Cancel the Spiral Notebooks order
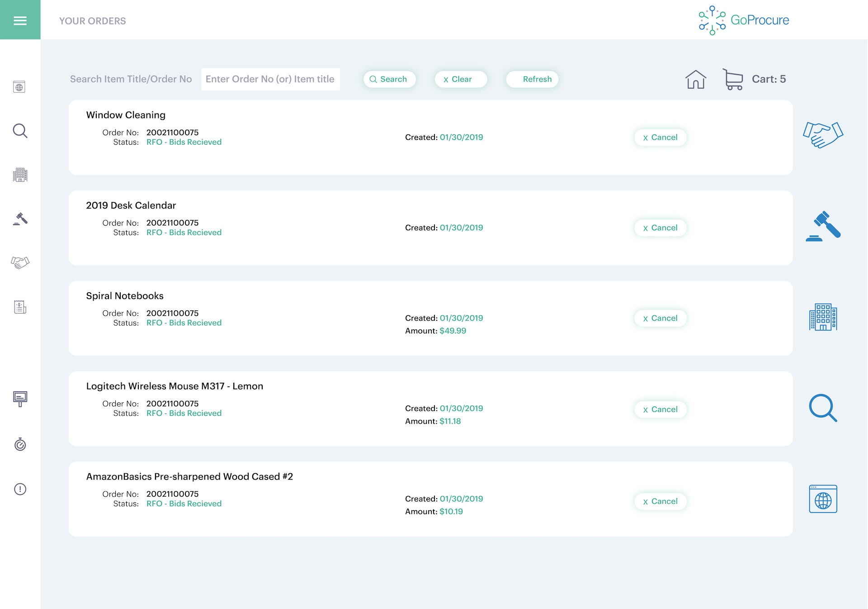This screenshot has width=868, height=609. [x=660, y=319]
